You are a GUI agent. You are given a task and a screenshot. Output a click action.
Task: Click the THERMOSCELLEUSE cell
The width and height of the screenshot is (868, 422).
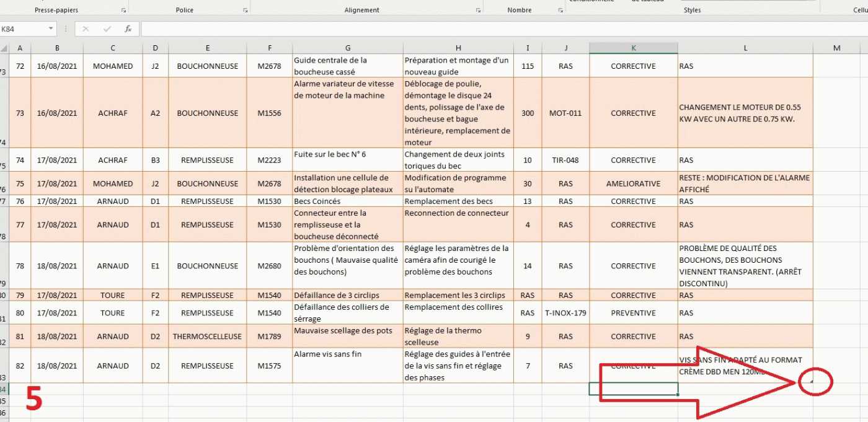click(207, 336)
